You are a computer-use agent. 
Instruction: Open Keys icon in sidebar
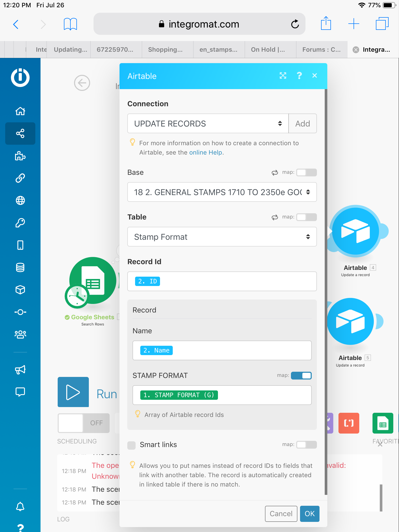pyautogui.click(x=20, y=223)
